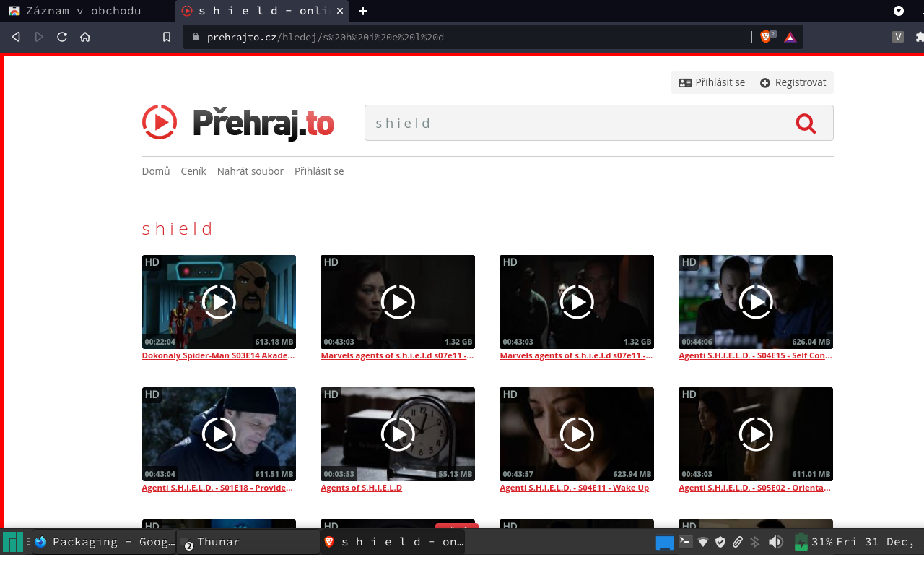Click the 'Agenti S.H.I.E.L.D. - S05E02 - Orienta…' link
Screen dimensions: 924x578
[755, 488]
